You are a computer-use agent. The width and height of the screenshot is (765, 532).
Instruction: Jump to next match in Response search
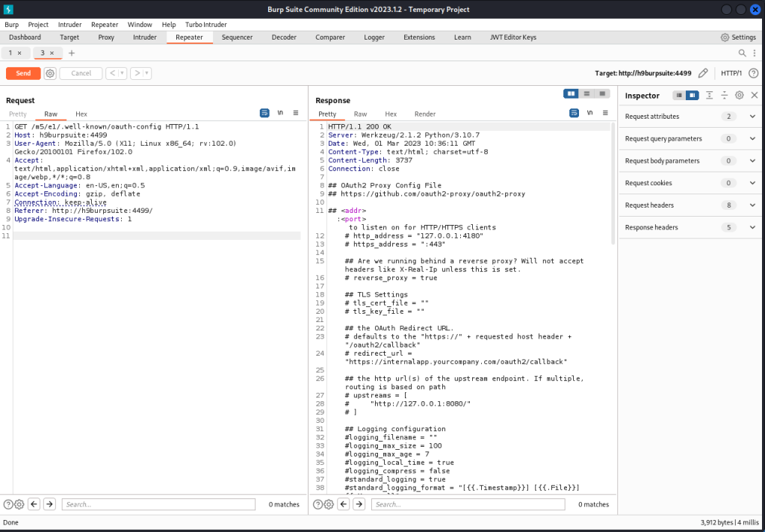coord(359,504)
